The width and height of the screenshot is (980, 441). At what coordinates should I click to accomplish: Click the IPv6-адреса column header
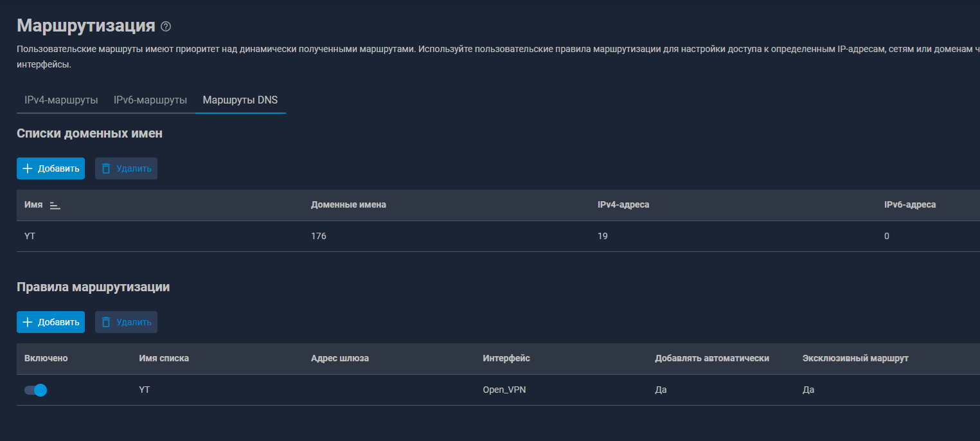[910, 204]
